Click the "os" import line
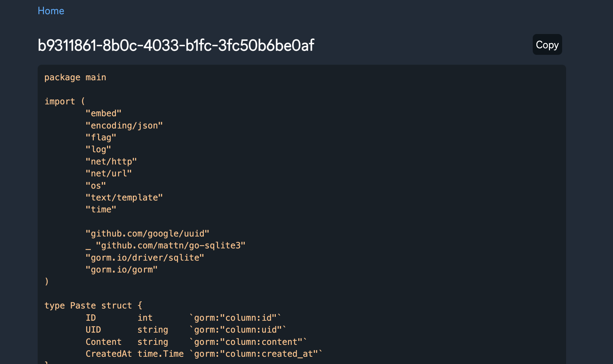This screenshot has height=364, width=613. click(96, 186)
